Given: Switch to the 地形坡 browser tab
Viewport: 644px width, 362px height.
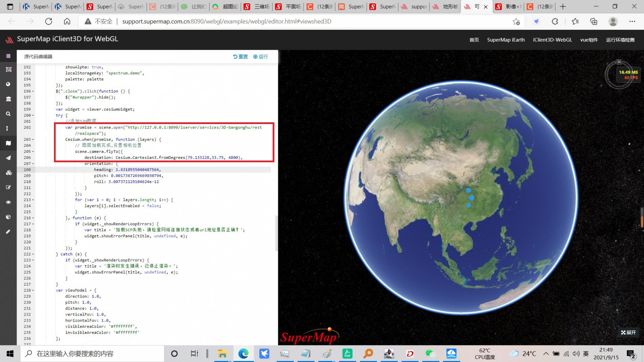Looking at the screenshot, I should coord(446,6).
